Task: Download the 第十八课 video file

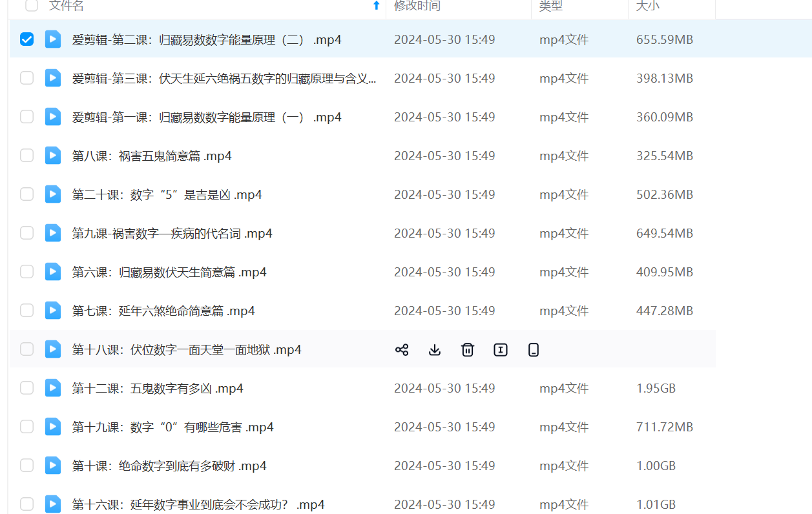Action: click(x=435, y=350)
